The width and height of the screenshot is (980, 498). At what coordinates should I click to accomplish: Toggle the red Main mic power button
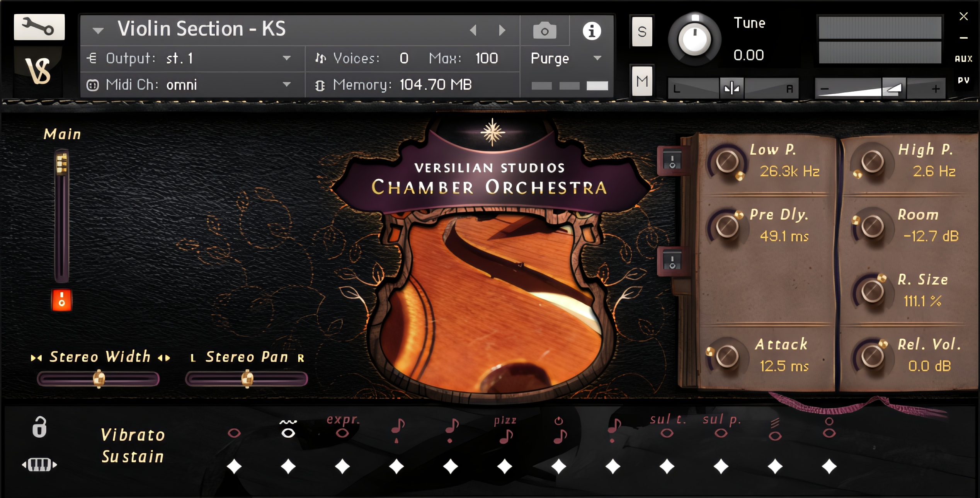click(x=62, y=300)
